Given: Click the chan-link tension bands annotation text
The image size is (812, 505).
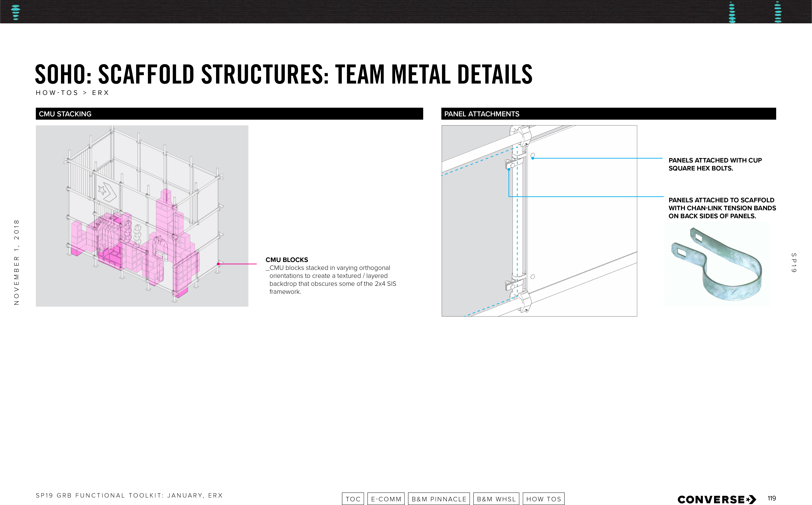Looking at the screenshot, I should (x=722, y=208).
